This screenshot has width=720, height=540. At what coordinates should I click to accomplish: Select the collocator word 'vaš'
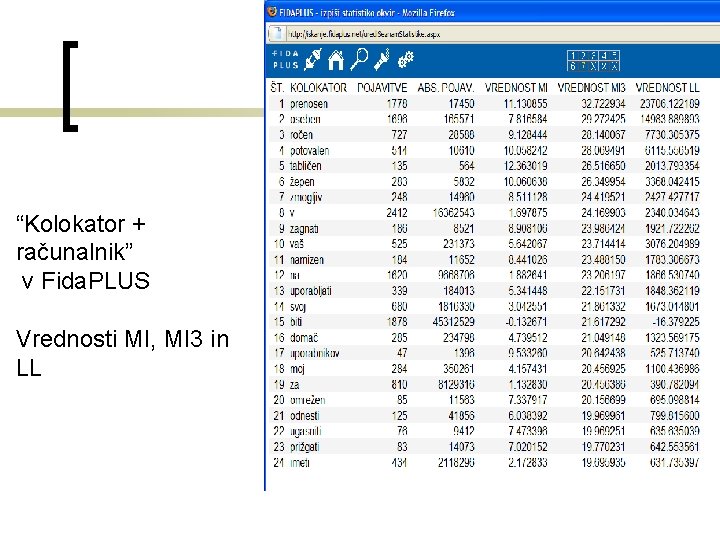pyautogui.click(x=297, y=244)
